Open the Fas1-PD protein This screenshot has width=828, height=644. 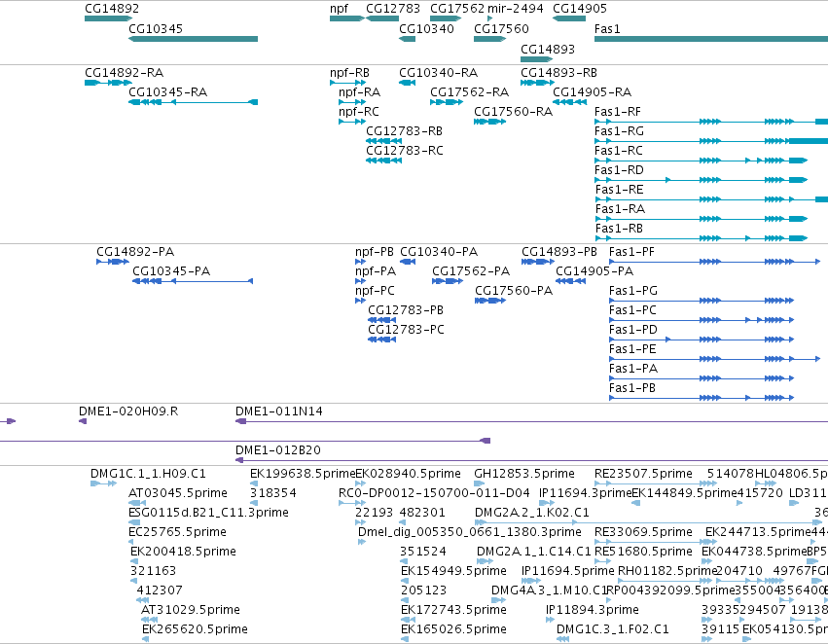(x=633, y=330)
